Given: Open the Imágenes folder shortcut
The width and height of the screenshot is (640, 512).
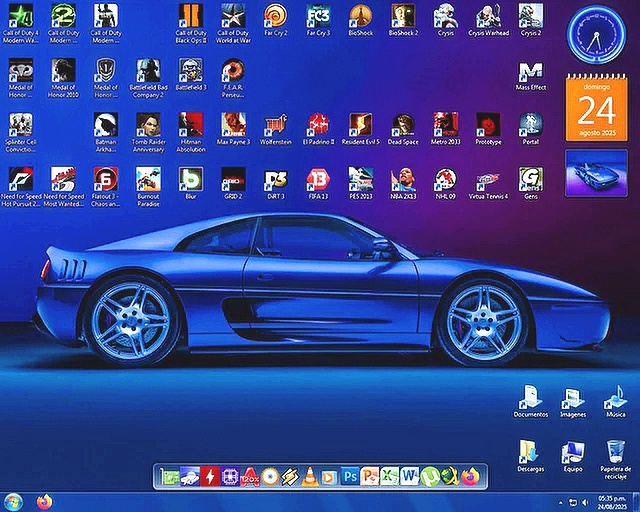Looking at the screenshot, I should 573,401.
